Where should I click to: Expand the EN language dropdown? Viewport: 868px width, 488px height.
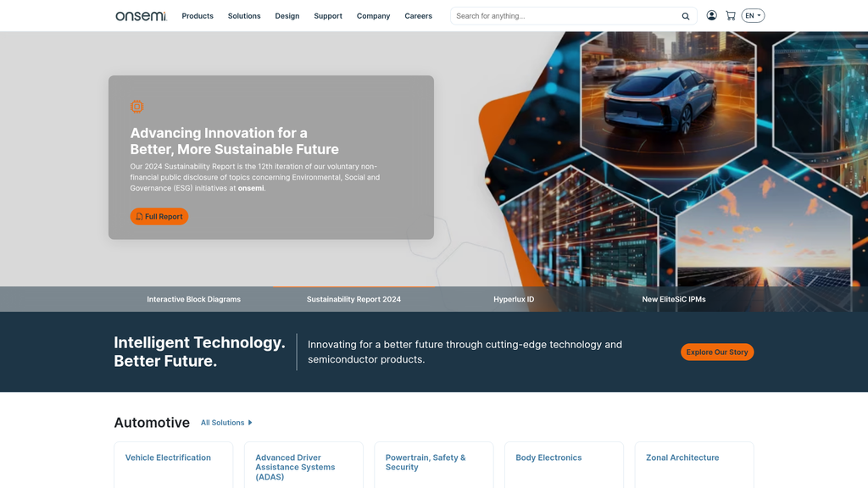(x=753, y=15)
